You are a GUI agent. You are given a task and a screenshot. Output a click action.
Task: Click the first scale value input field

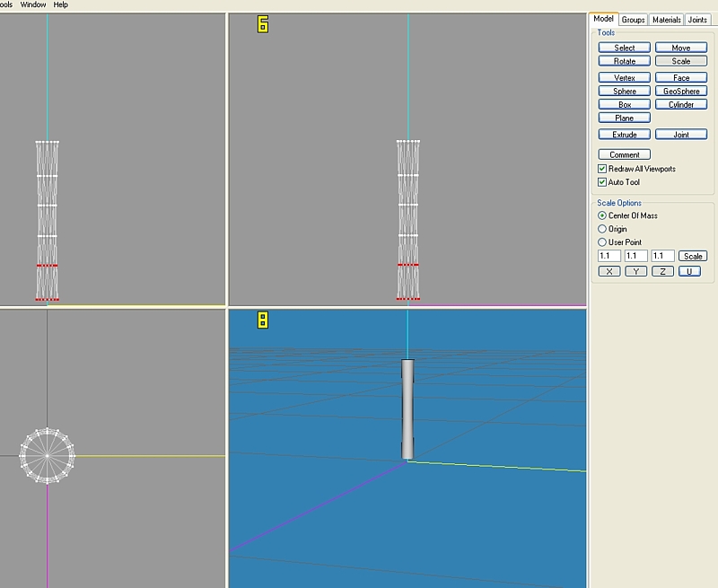[x=609, y=256]
